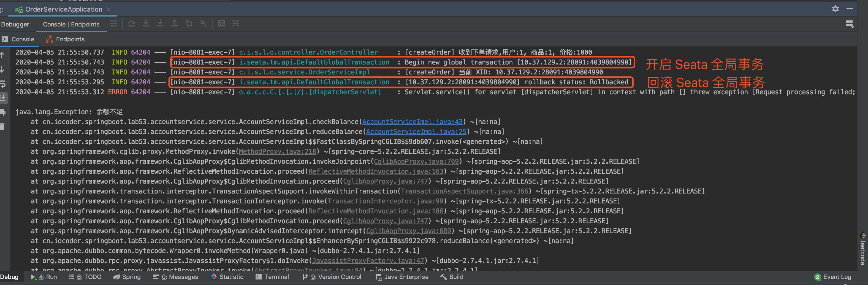Click Up the Stack Trace arrow
This screenshot has width=868, height=285.
tap(2, 55)
